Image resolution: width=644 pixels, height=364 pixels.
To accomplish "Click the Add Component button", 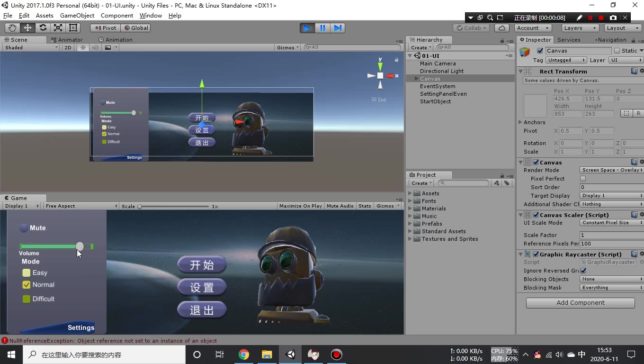I will (580, 303).
